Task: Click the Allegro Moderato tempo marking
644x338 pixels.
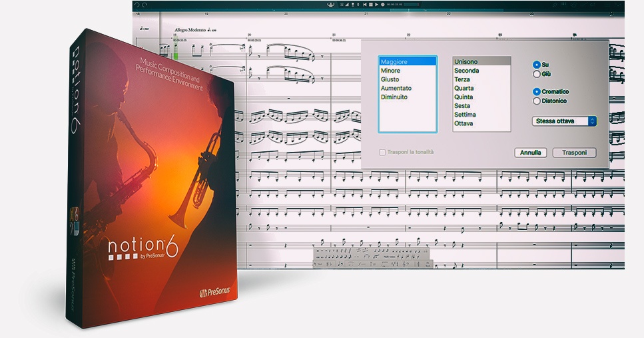Action: click(191, 30)
